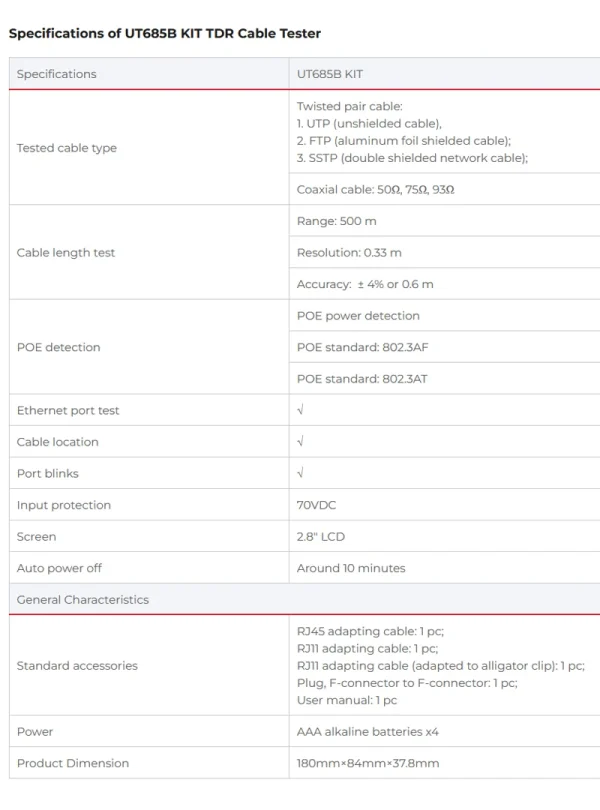
Task: Click the General Characteristics section header
Action: [x=304, y=599]
